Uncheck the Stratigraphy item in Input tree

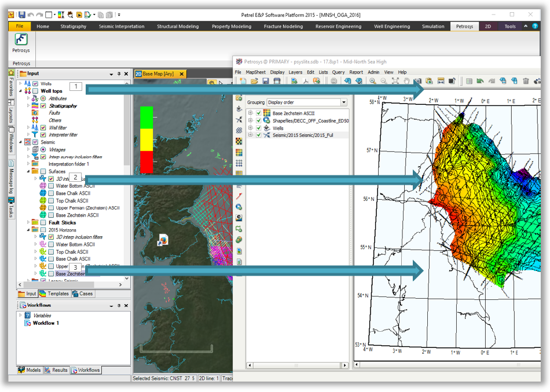(x=43, y=105)
